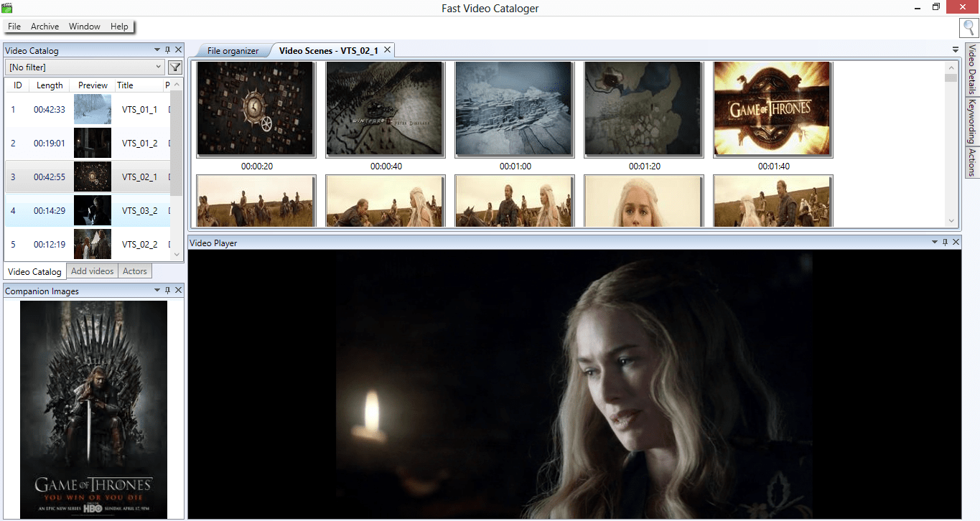Viewport: 980px width, 521px height.
Task: Click scroll-up arrow of Video Scenes pane
Action: 951,67
